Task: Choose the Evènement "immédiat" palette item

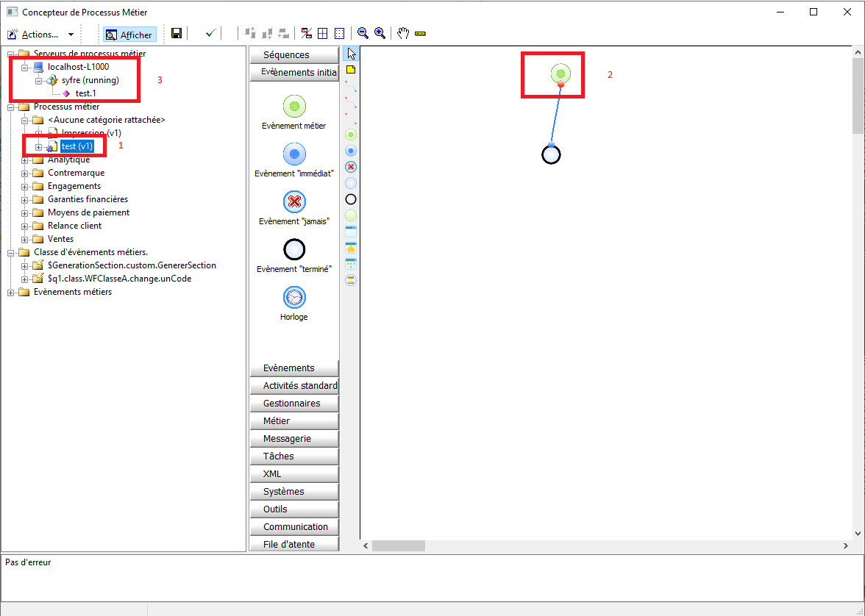Action: [x=294, y=160]
